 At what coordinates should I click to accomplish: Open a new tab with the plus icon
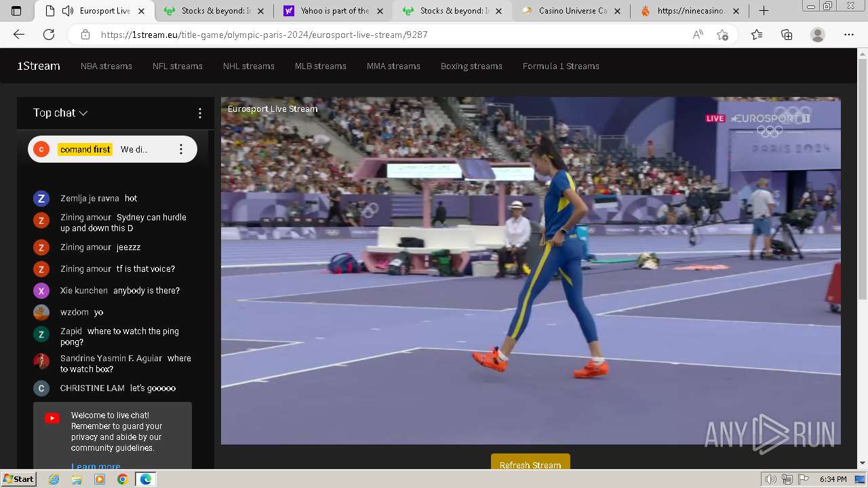coord(764,11)
